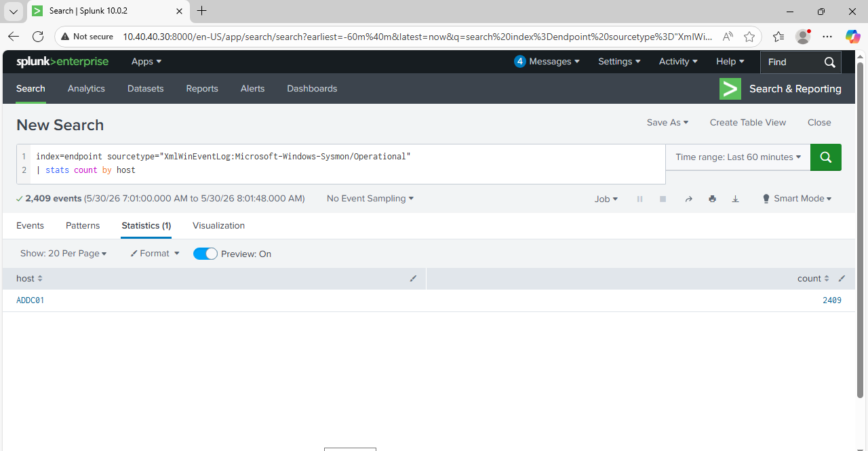Pause the search job
Viewport: 868px width, 451px height.
[639, 199]
